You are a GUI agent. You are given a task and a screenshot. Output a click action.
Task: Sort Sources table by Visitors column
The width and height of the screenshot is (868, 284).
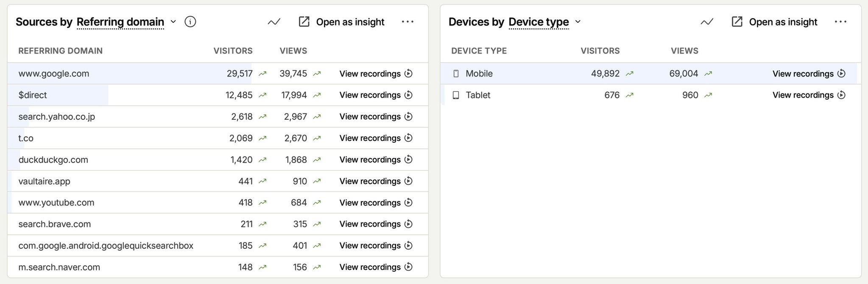pyautogui.click(x=233, y=51)
